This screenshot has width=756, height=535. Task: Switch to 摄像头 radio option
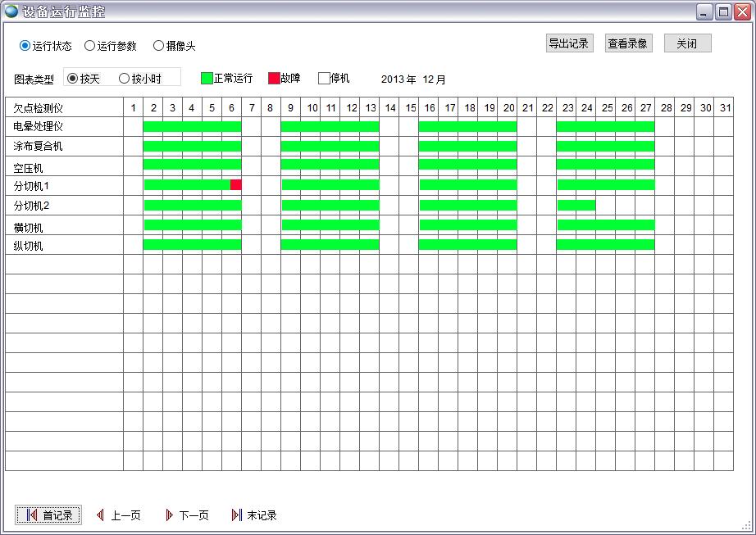click(x=159, y=46)
